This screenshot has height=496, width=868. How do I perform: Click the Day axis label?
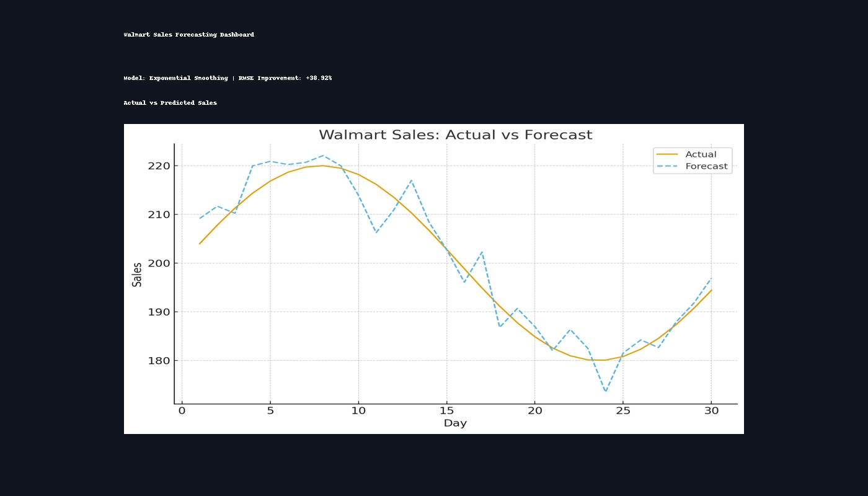[456, 423]
